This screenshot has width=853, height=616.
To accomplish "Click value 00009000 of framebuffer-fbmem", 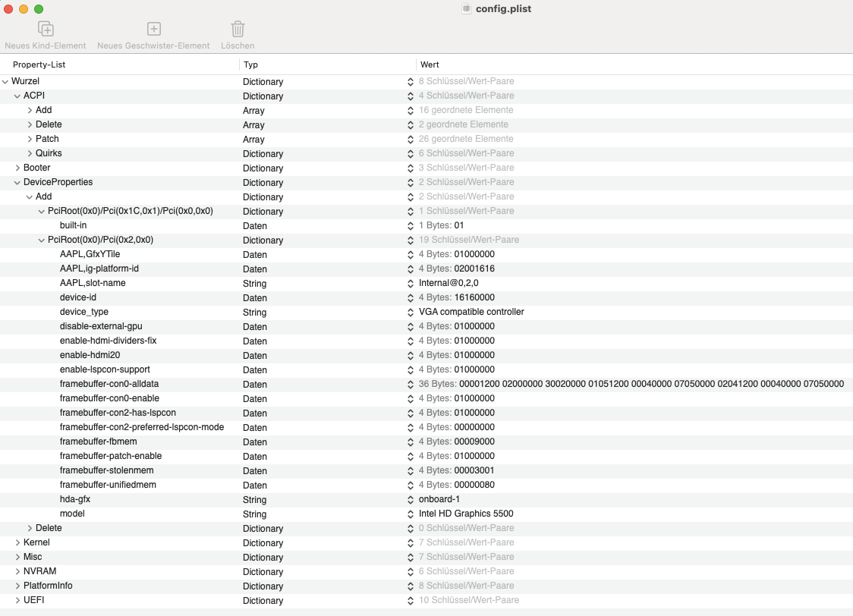I will (x=474, y=442).
